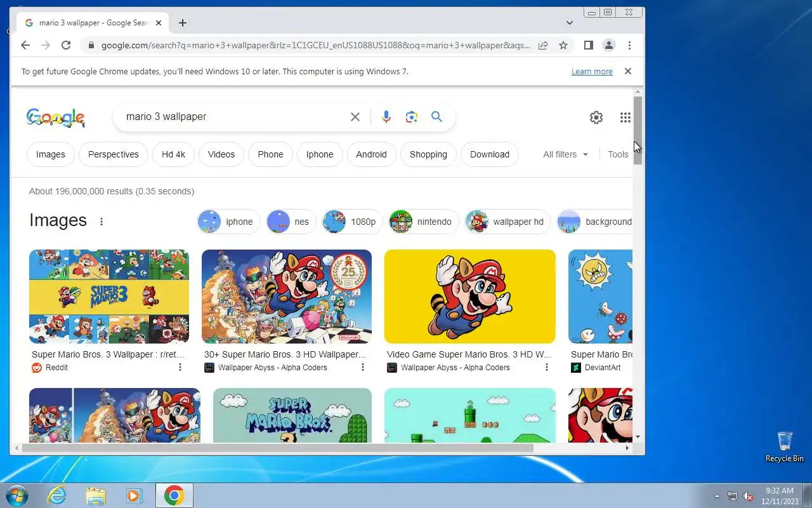
Task: Open the Images section three-dot menu
Action: click(x=101, y=222)
